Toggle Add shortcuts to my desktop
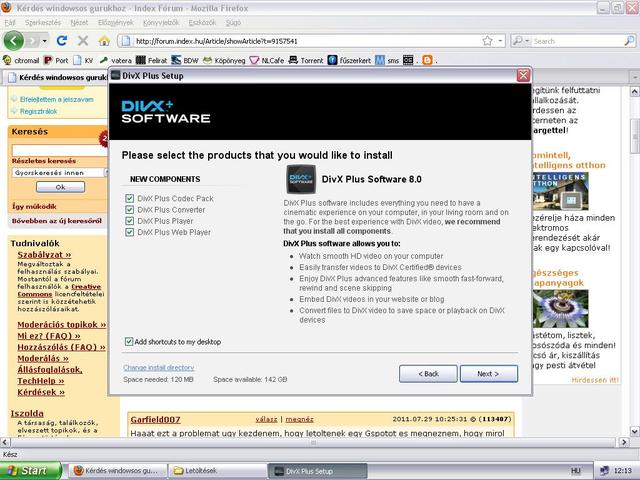This screenshot has width=640, height=480. pyautogui.click(x=129, y=342)
